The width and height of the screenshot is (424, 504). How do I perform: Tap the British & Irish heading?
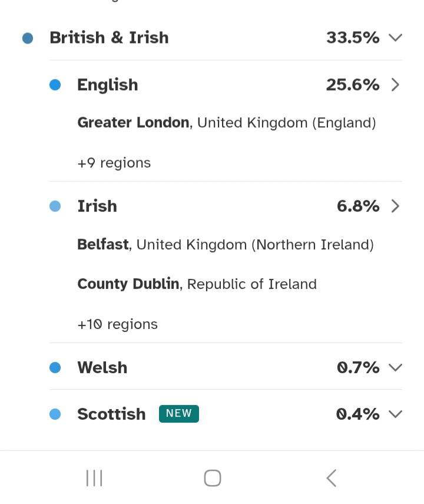[109, 38]
